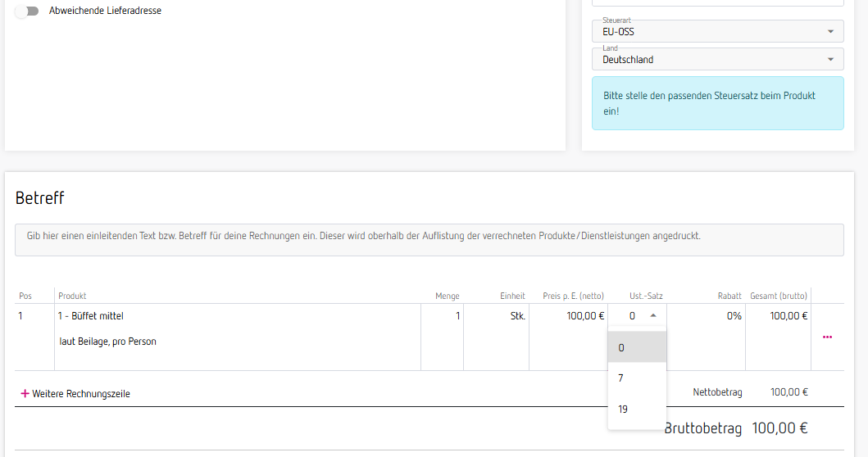
Task: Expand the Land Deutschland dropdown arrow
Action: pyautogui.click(x=830, y=59)
